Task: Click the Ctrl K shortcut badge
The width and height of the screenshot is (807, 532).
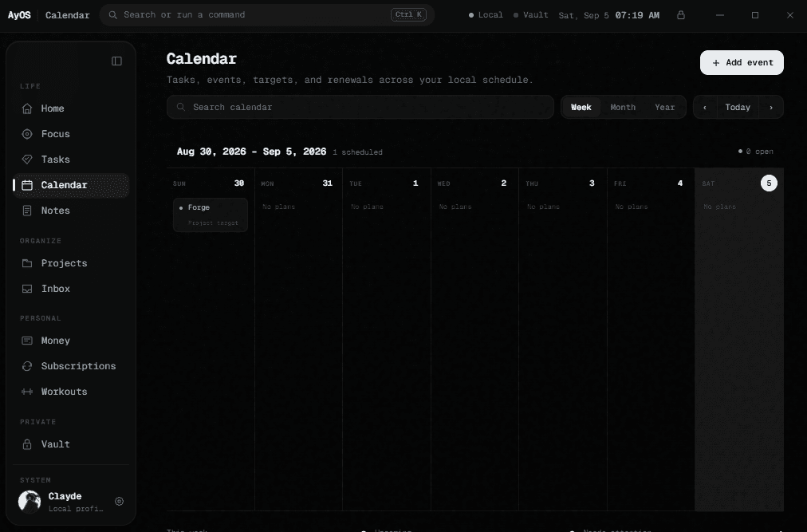Action: pos(408,14)
